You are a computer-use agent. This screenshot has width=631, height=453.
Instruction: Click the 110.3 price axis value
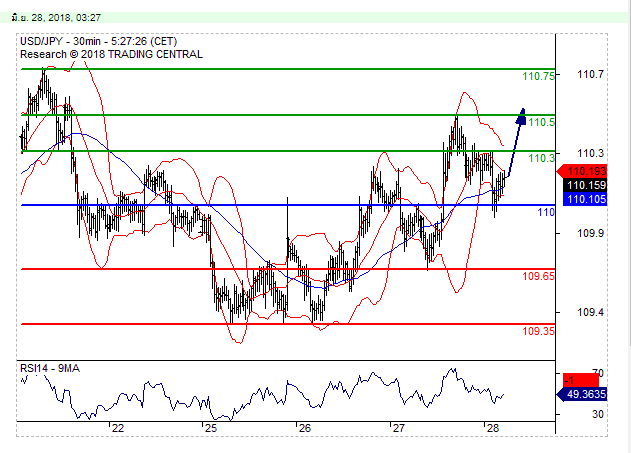(590, 153)
